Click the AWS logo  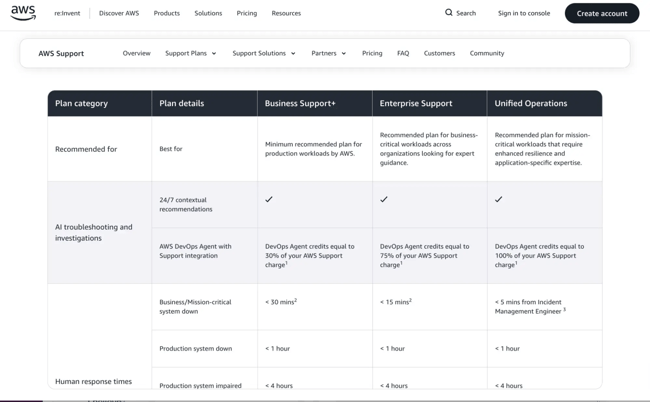[x=23, y=13]
